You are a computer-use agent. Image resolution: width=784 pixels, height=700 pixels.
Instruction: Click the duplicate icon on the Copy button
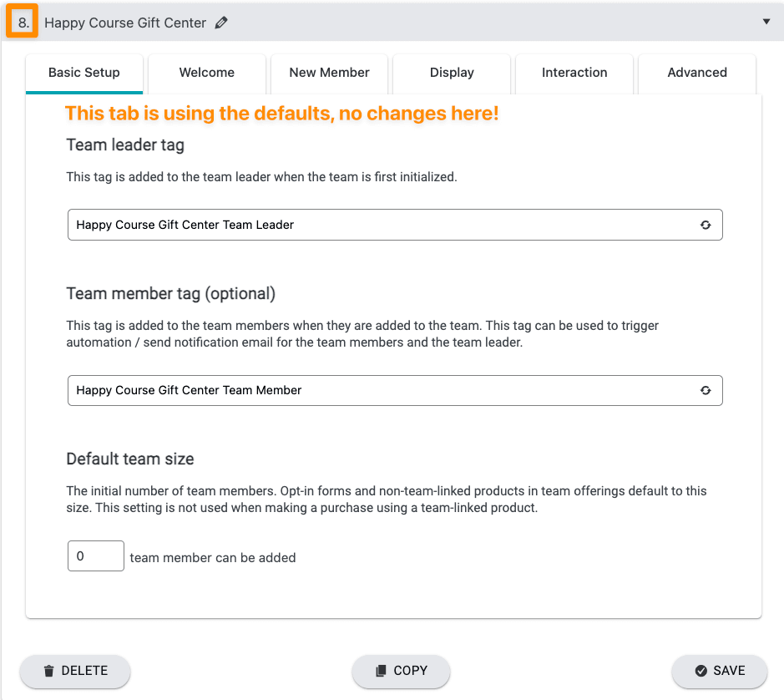coord(381,671)
